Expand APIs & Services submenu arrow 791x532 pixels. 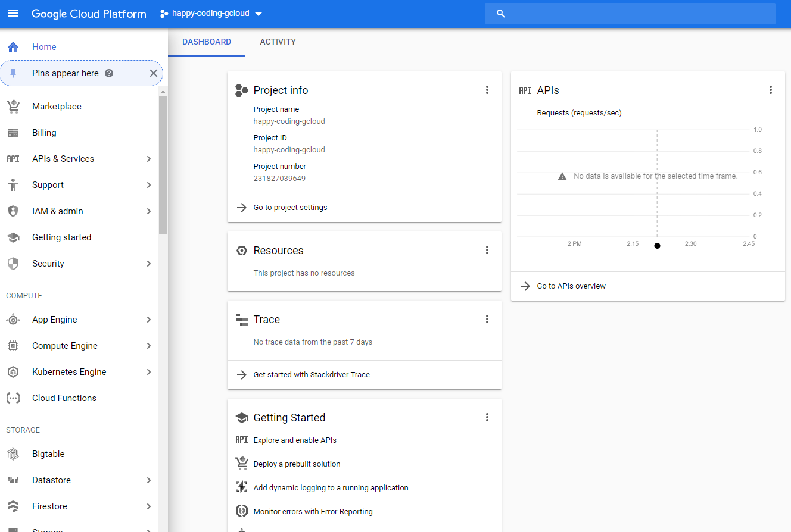[x=148, y=159]
